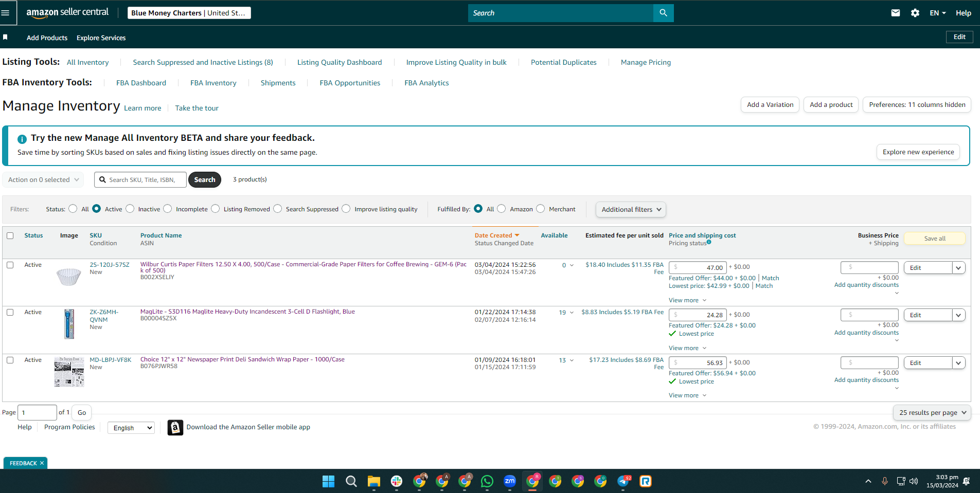The width and height of the screenshot is (980, 493).
Task: Open the Edit dropdown arrow for 2S-120J-57SZ
Action: click(958, 267)
